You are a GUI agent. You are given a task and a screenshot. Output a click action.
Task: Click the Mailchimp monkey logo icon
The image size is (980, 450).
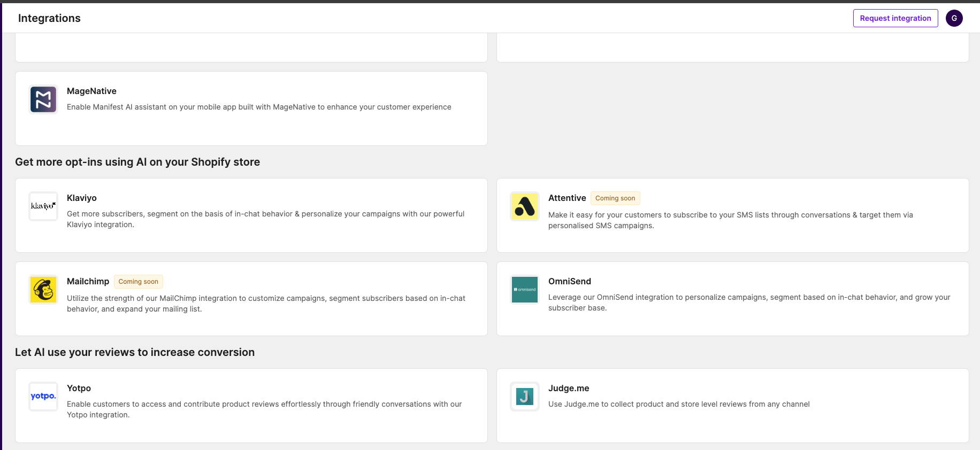(x=43, y=290)
